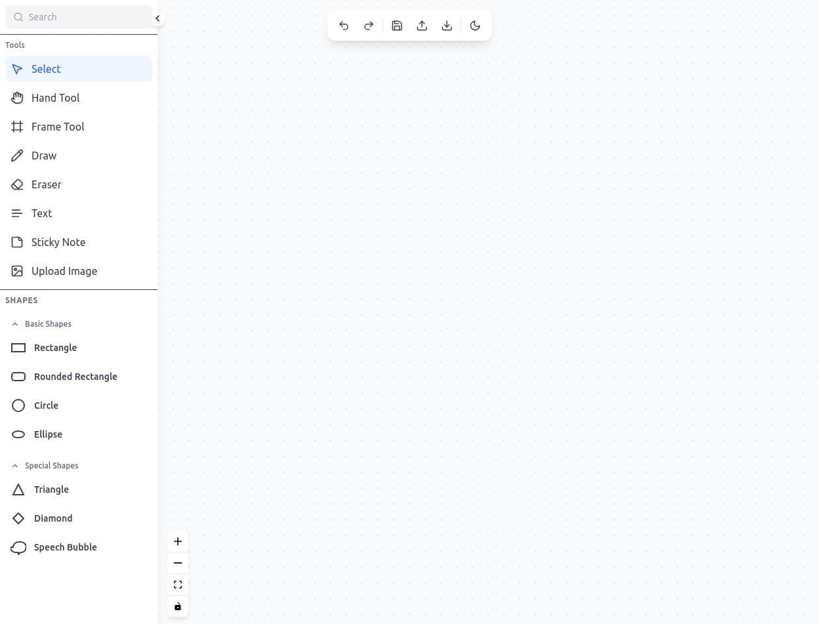The height and width of the screenshot is (624, 840).
Task: Open the Upload Image tool
Action: pyautogui.click(x=79, y=271)
